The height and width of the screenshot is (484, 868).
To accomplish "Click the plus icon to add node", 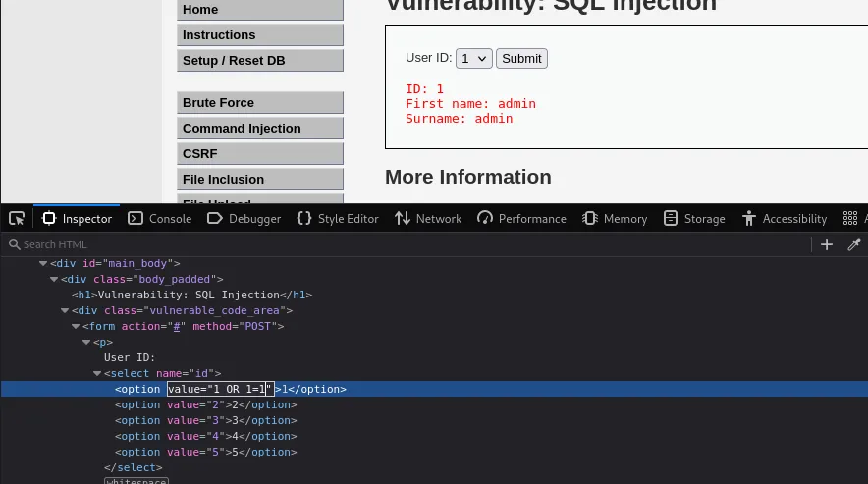I will tap(827, 244).
